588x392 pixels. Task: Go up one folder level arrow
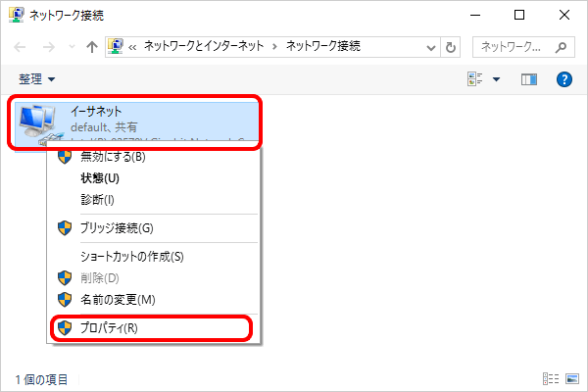(x=91, y=46)
